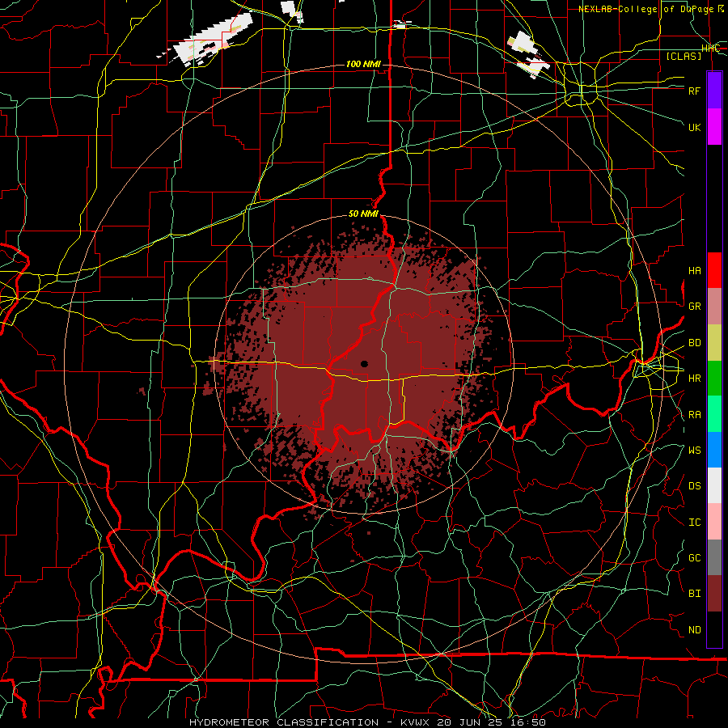
Task: Click the HHC product code label
Action: point(710,49)
